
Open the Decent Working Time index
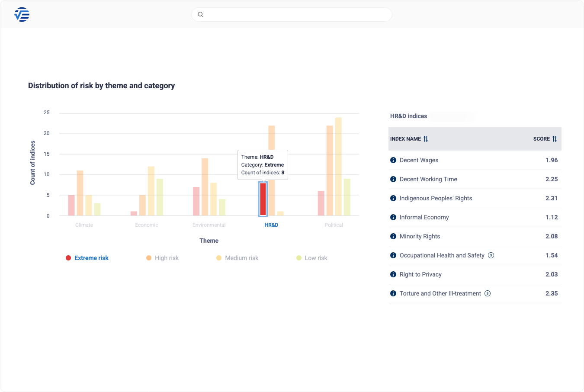[428, 179]
